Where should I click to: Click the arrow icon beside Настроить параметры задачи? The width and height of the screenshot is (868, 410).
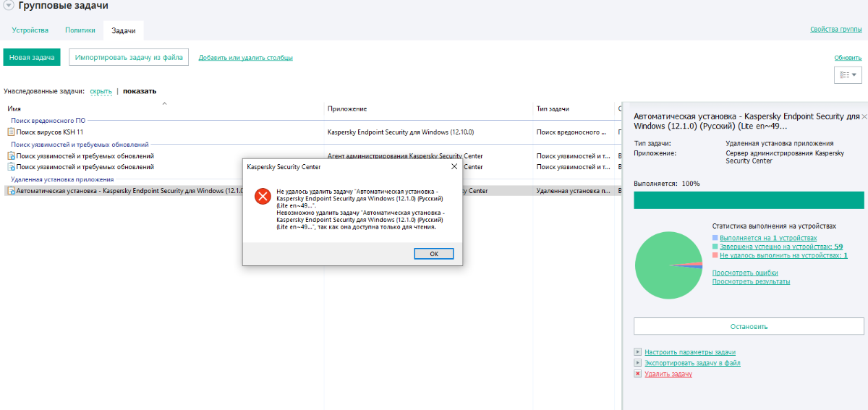coord(637,352)
